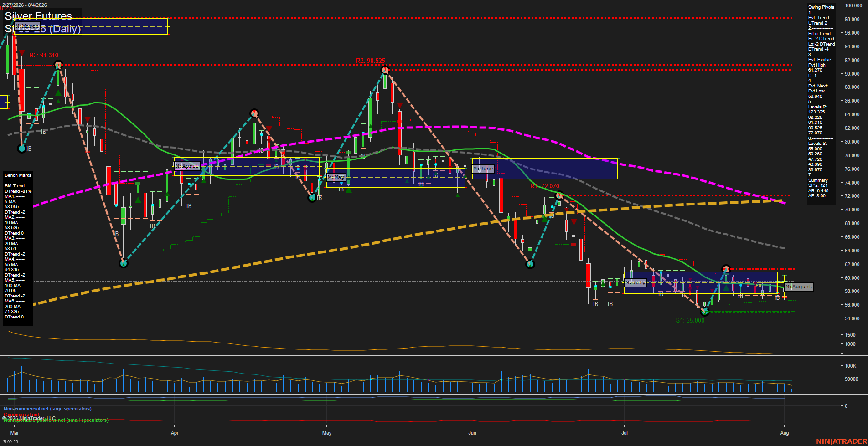Image resolution: width=868 pixels, height=446 pixels.
Task: Click the DTrend -81% benchmark value
Action: 18,191
